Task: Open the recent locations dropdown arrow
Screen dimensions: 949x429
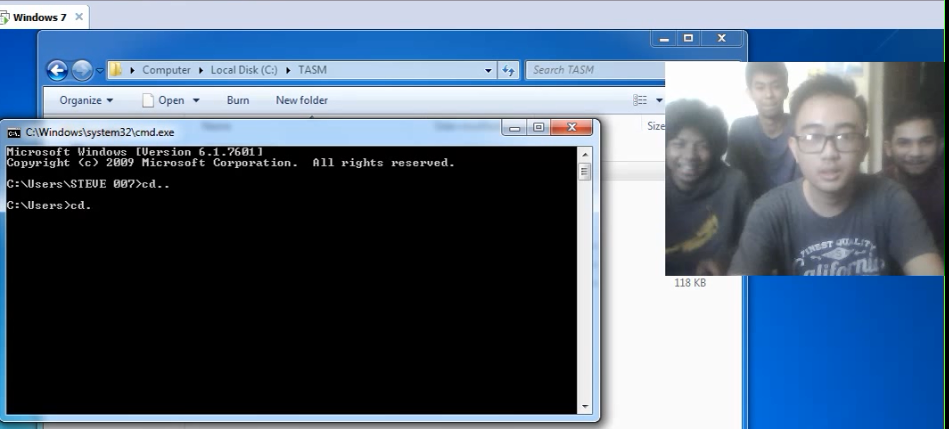Action: [x=100, y=71]
